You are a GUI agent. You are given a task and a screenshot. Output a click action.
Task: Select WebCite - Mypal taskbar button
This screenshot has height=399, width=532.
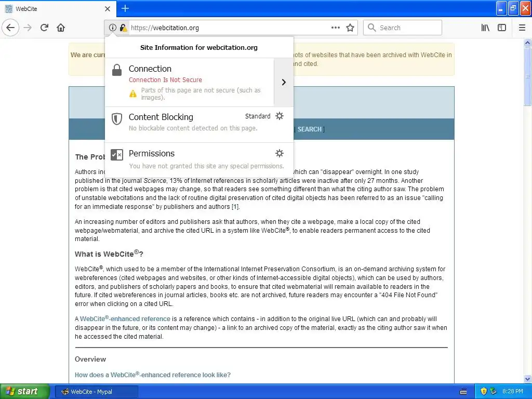(x=96, y=392)
